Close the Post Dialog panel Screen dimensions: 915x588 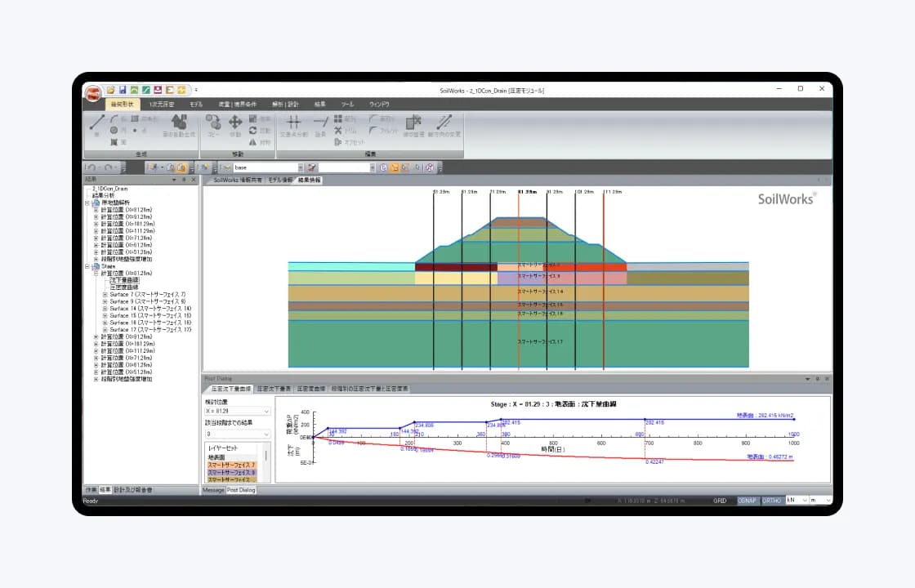pyautogui.click(x=827, y=379)
